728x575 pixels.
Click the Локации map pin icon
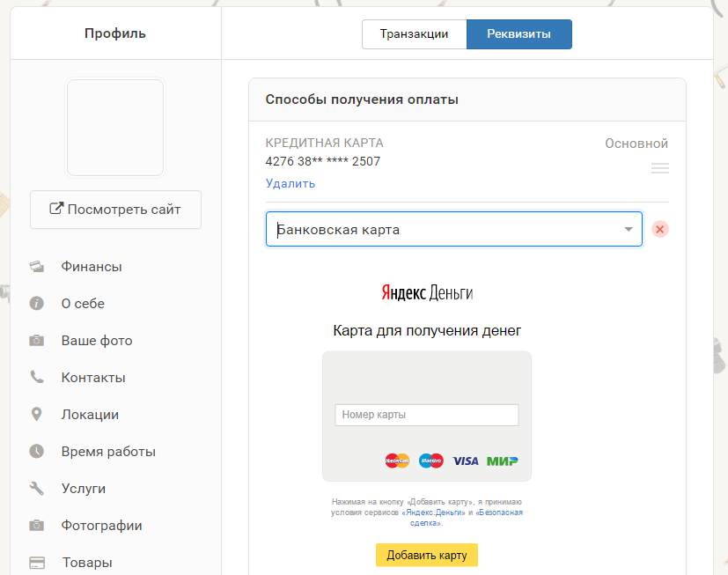point(37,414)
